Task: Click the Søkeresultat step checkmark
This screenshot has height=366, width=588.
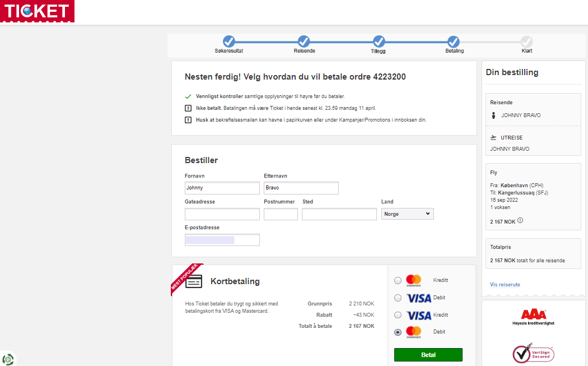Action: pos(228,41)
